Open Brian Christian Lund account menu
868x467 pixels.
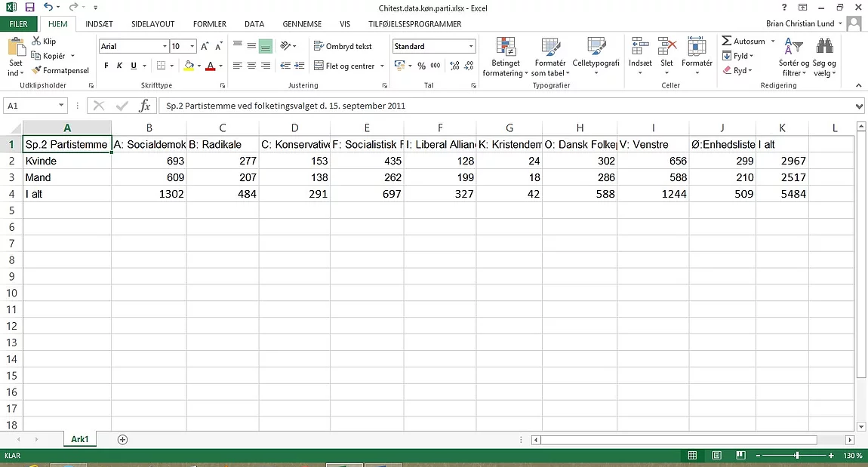click(x=804, y=23)
